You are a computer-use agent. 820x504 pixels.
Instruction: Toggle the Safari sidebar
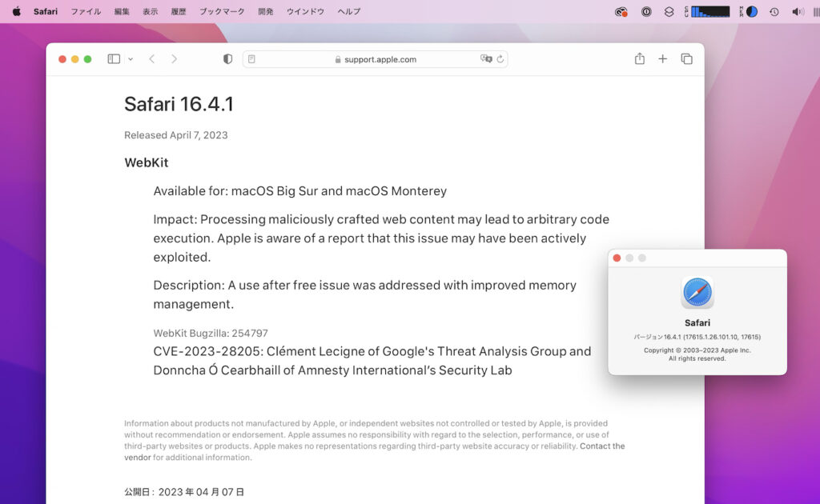(113, 58)
